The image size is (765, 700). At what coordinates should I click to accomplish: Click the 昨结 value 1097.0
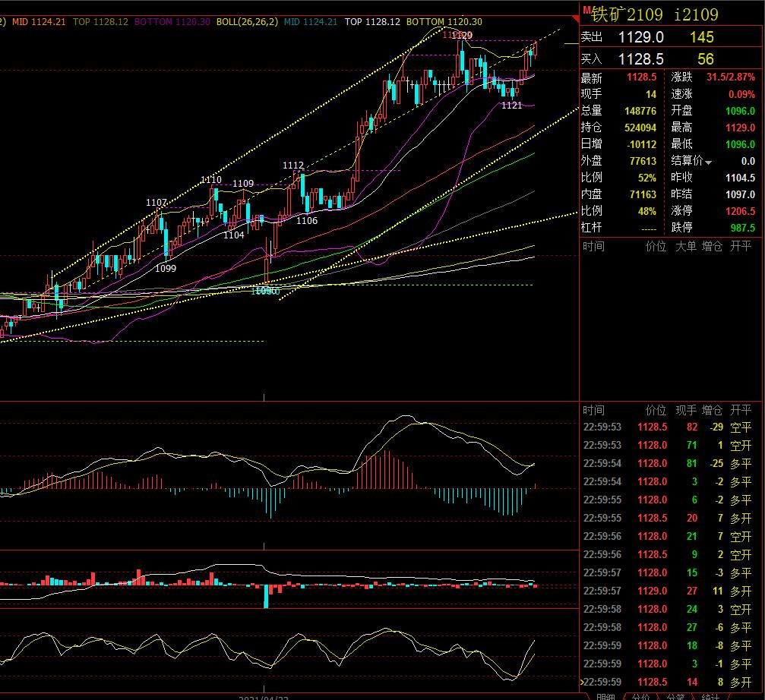click(740, 194)
